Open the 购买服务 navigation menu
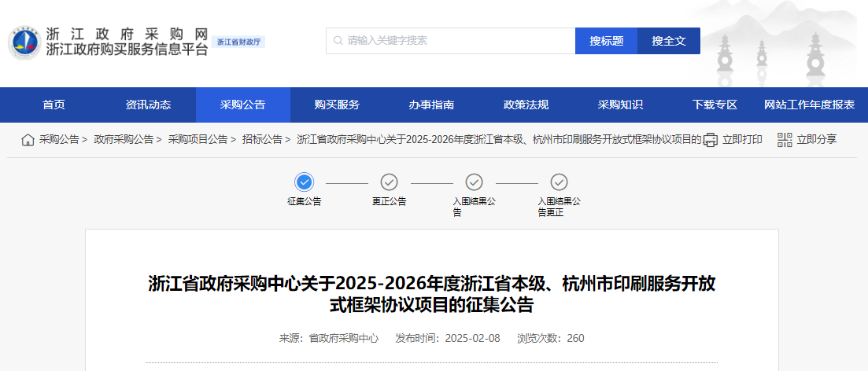This screenshot has width=868, height=371. [x=337, y=105]
